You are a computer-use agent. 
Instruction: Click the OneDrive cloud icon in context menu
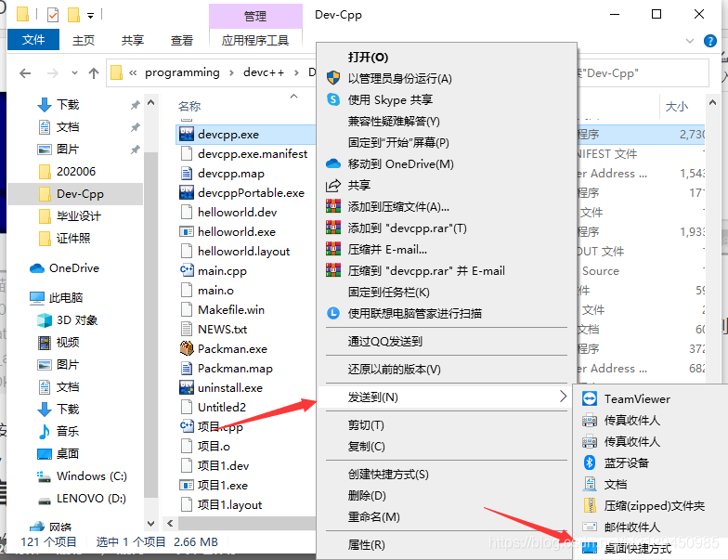333,163
